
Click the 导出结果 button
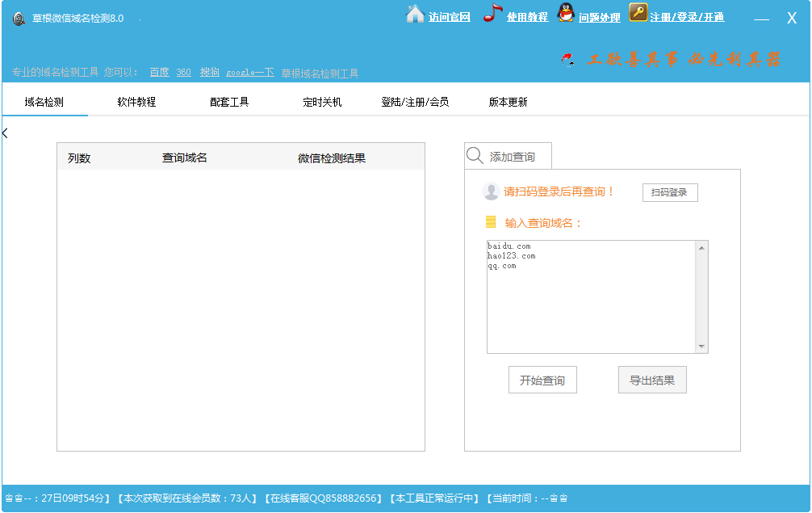click(651, 380)
